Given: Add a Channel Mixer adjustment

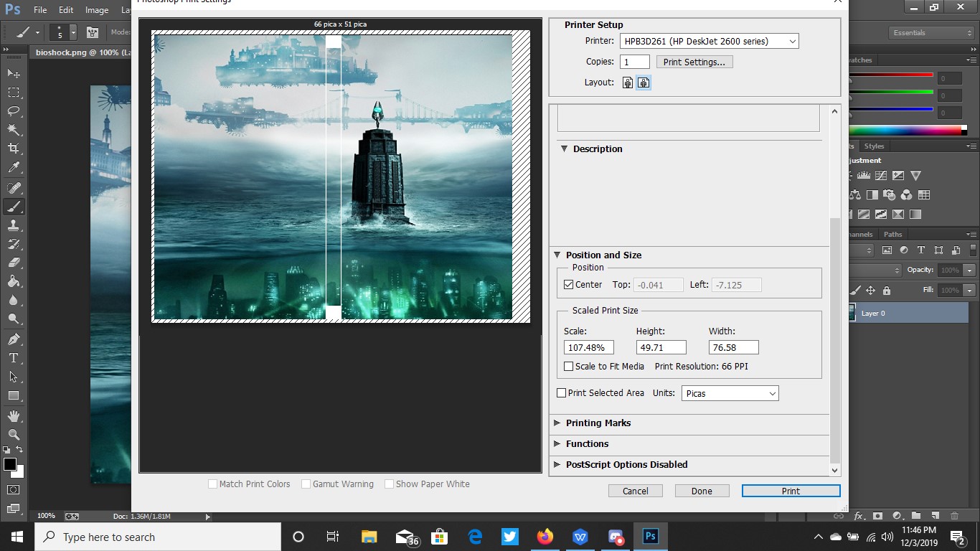Looking at the screenshot, I should click(x=907, y=194).
